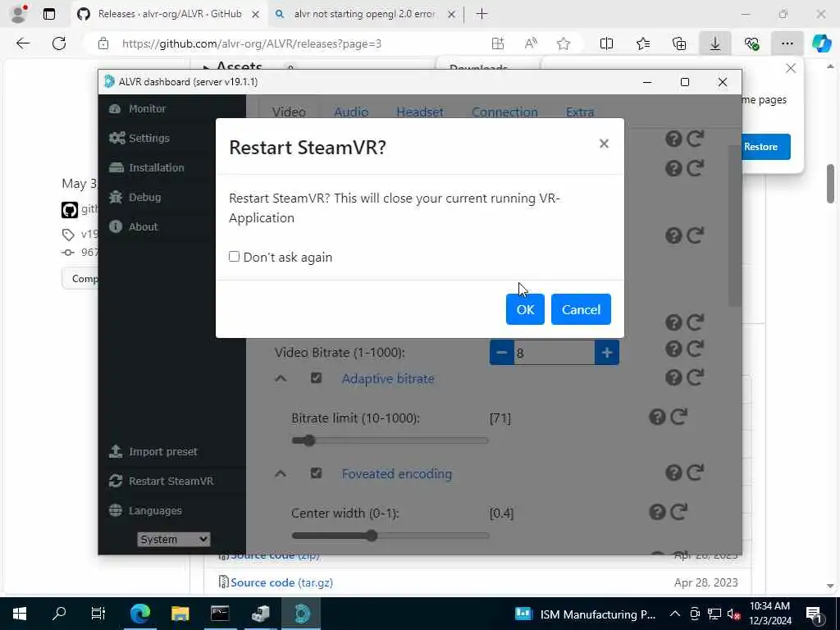Show help for Video Bitrate
The image size is (840, 630).
click(x=673, y=349)
